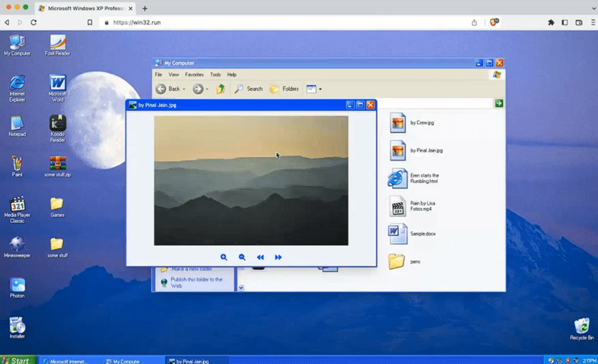Click Make a new folder
The image size is (598, 364).
pyautogui.click(x=193, y=268)
